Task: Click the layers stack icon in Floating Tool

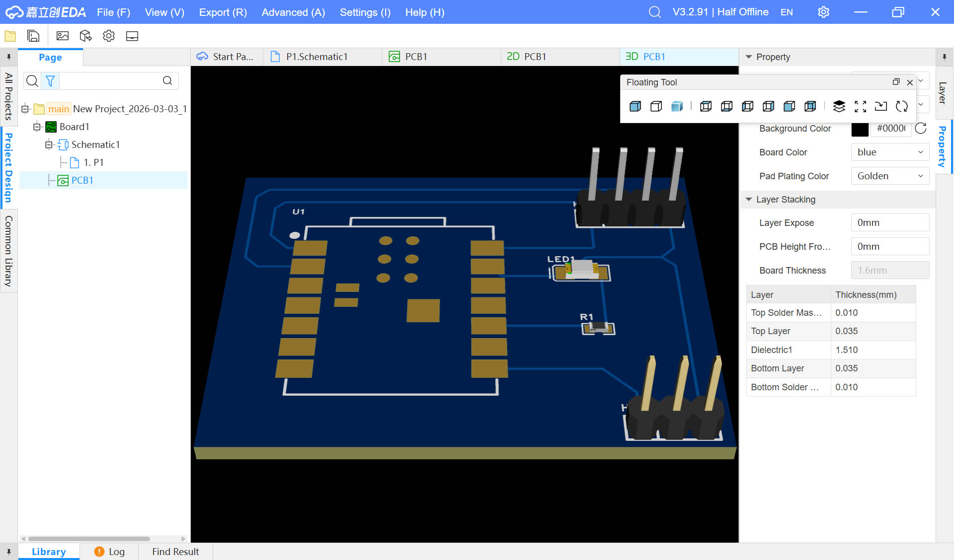Action: (x=839, y=106)
